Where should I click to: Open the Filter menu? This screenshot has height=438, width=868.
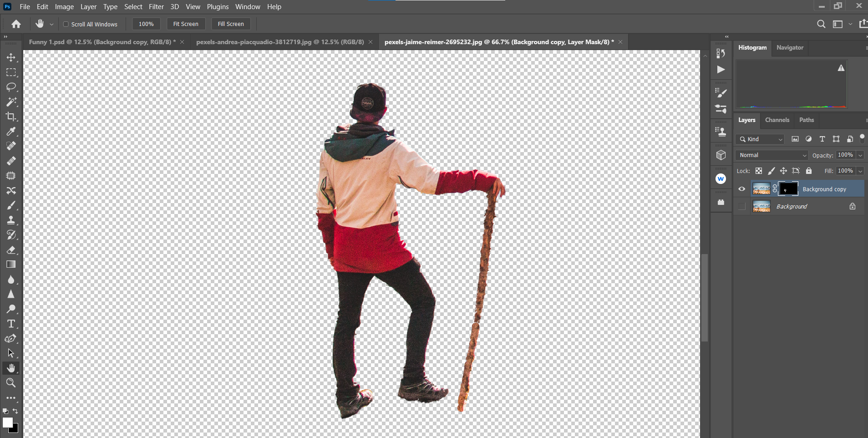[156, 6]
